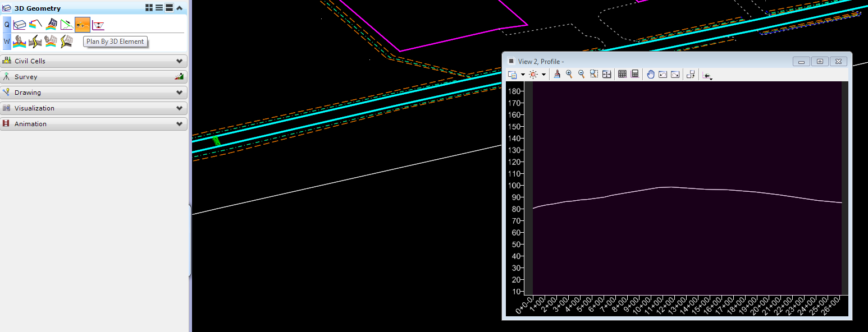Select the lightning-bolt mesh tool in row W

tap(67, 41)
